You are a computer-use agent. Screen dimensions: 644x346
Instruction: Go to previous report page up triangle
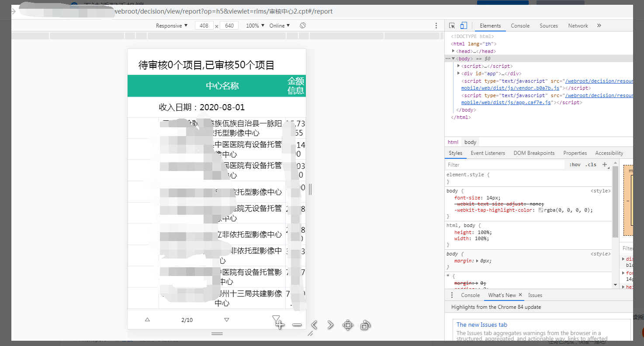(147, 320)
